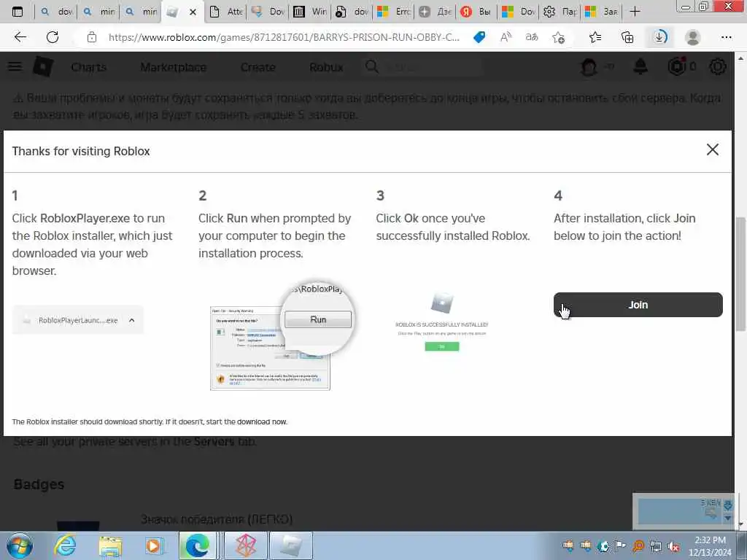The height and width of the screenshot is (560, 747).
Task: Click the Roblox URL address bar
Action: (x=284, y=37)
